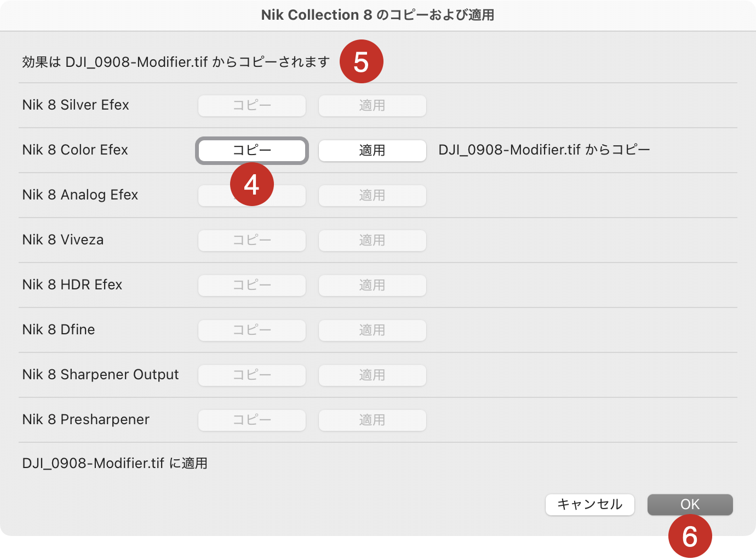The width and height of the screenshot is (756, 559).
Task: Click 適用 button for Nik 8 Sharpener Output
Action: [373, 375]
